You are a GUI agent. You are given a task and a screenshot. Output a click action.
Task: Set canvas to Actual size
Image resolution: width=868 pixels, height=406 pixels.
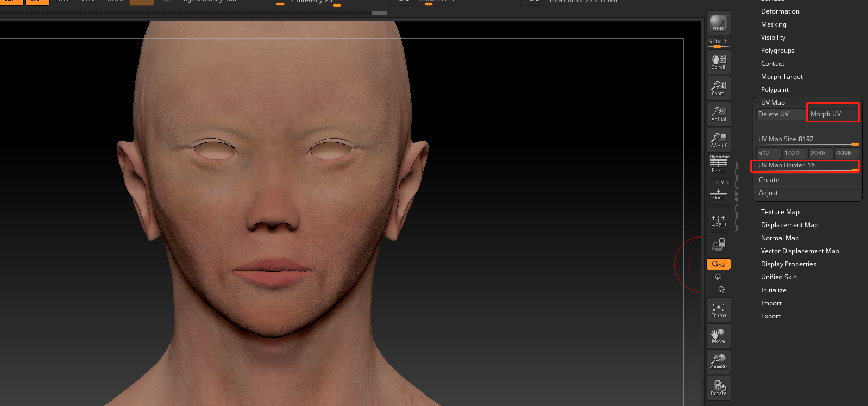pos(718,114)
